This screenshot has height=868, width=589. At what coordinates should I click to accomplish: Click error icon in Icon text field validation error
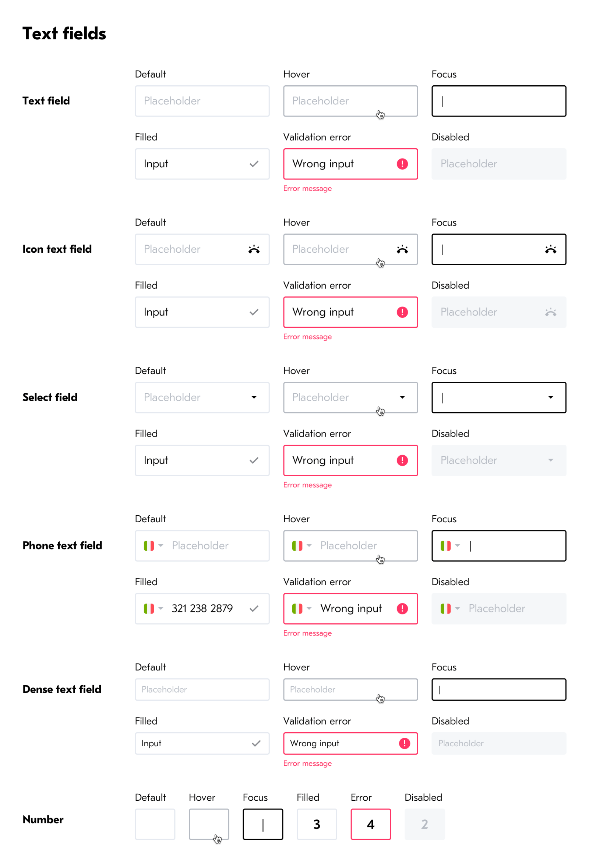pos(402,312)
